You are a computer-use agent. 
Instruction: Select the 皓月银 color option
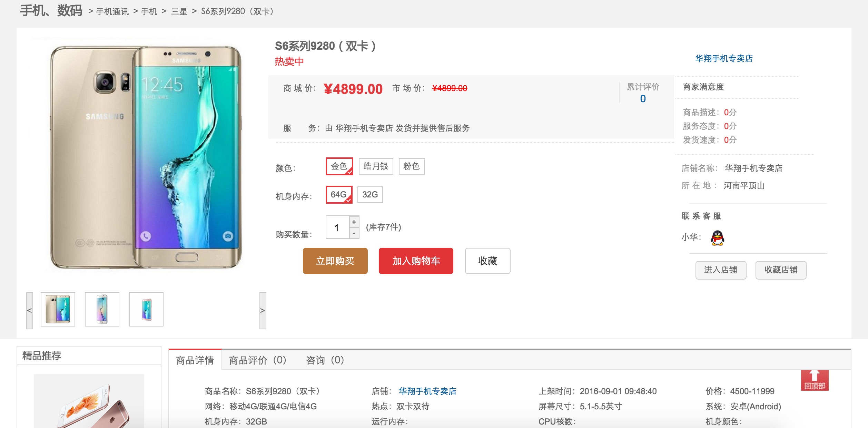pos(376,166)
